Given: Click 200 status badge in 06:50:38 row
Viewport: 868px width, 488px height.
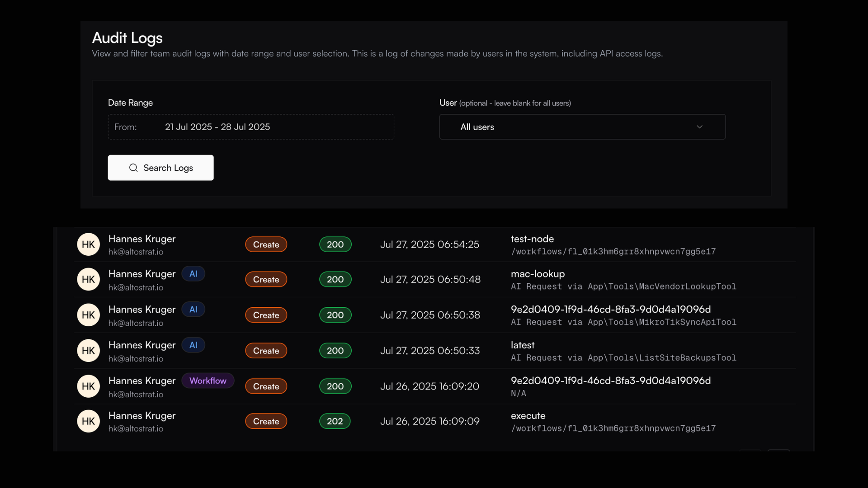Looking at the screenshot, I should (x=335, y=315).
